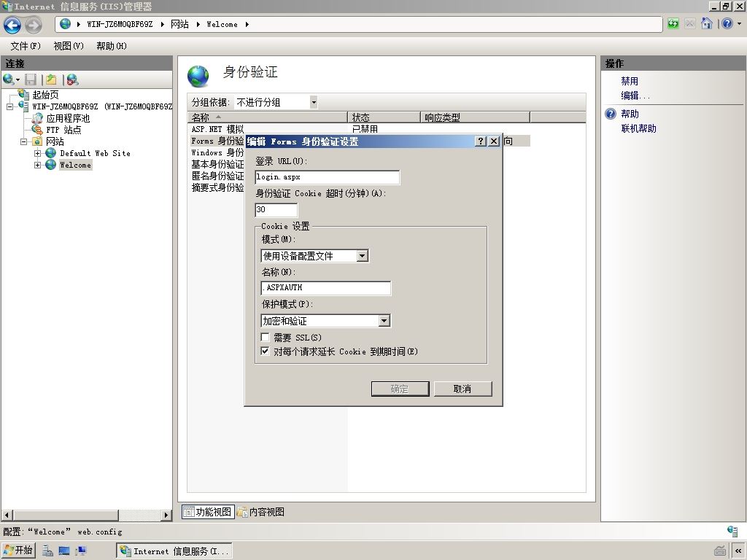Open the new connection dropdown arrow

coord(18,79)
